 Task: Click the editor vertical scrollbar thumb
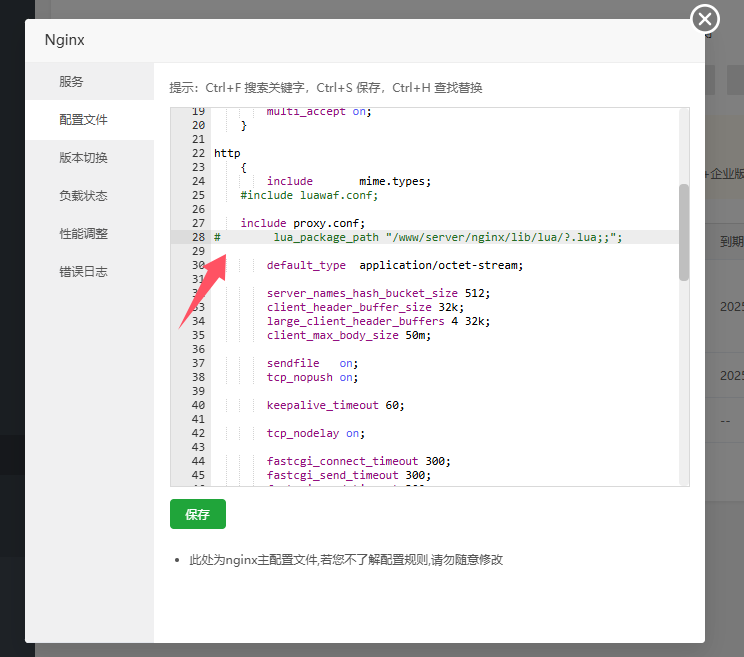coord(684,232)
